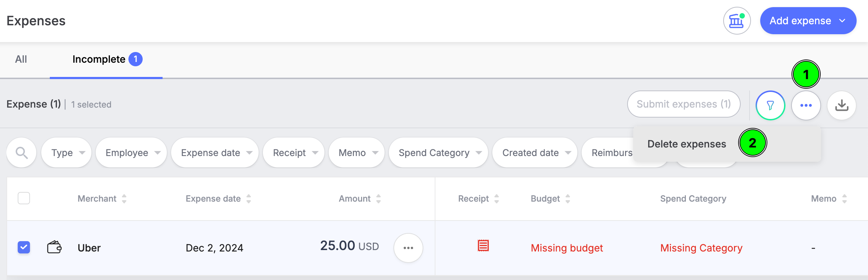Click the Missing Category link
This screenshot has width=868, height=280.
click(x=701, y=248)
